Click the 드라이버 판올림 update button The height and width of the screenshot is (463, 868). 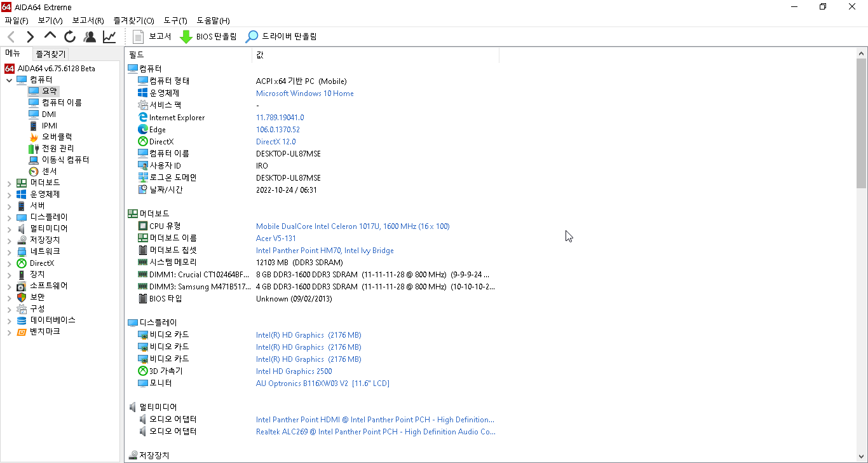tap(281, 37)
